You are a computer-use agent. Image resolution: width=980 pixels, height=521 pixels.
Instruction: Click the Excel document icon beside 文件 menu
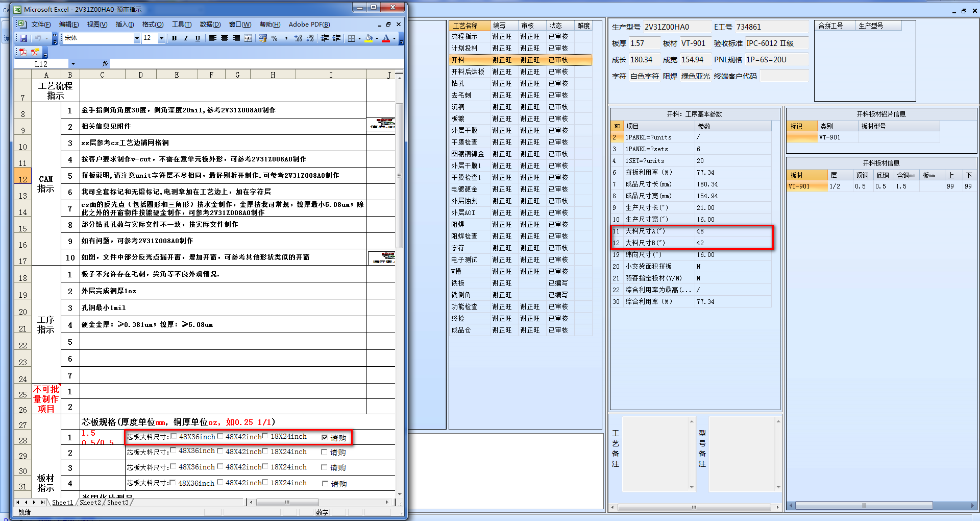pos(21,24)
